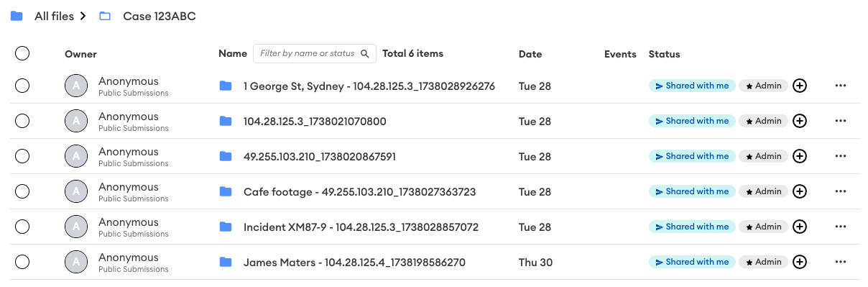Viewport: 868px width, 287px height.
Task: Click Anonymous avatar on Incident XM87-9 row
Action: click(x=76, y=227)
